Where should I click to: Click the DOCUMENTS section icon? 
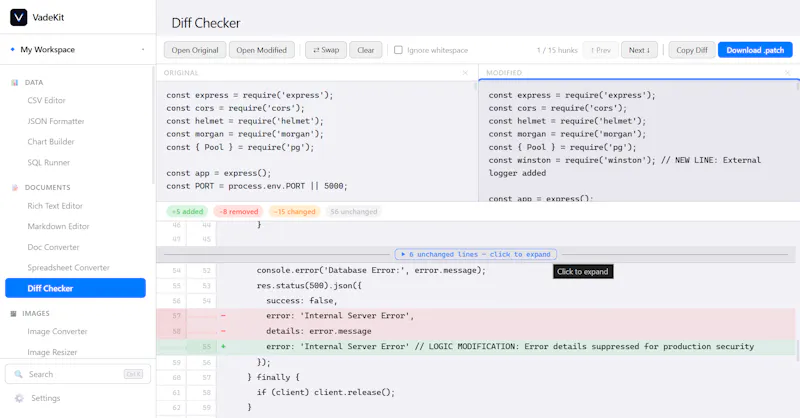tap(14, 188)
